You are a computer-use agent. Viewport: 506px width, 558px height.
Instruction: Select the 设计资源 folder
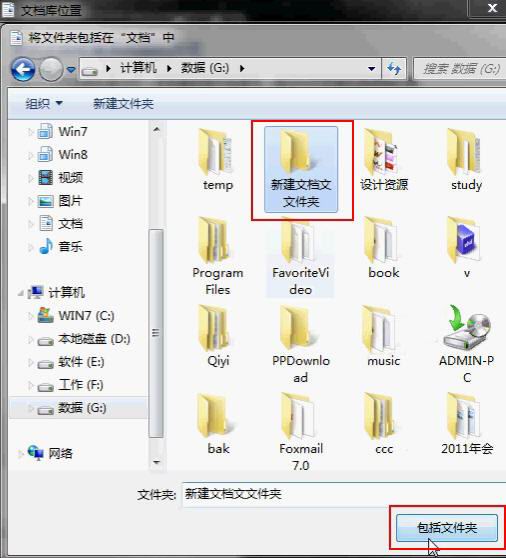tap(384, 161)
